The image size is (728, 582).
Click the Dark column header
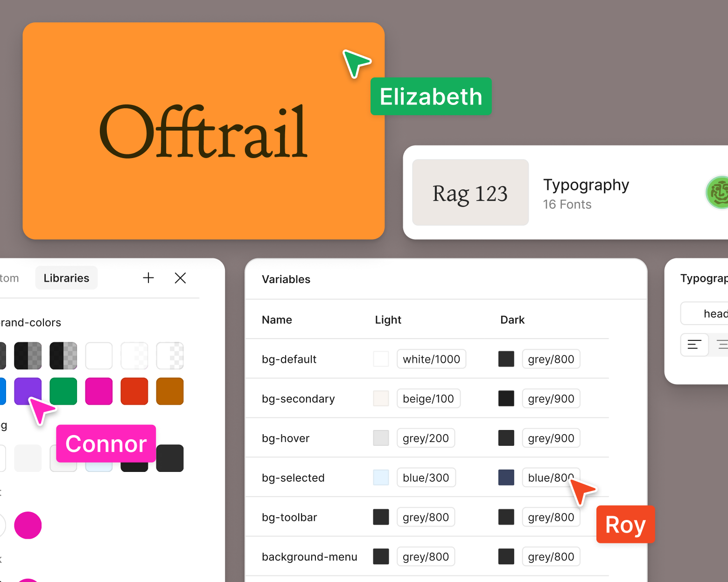click(512, 320)
